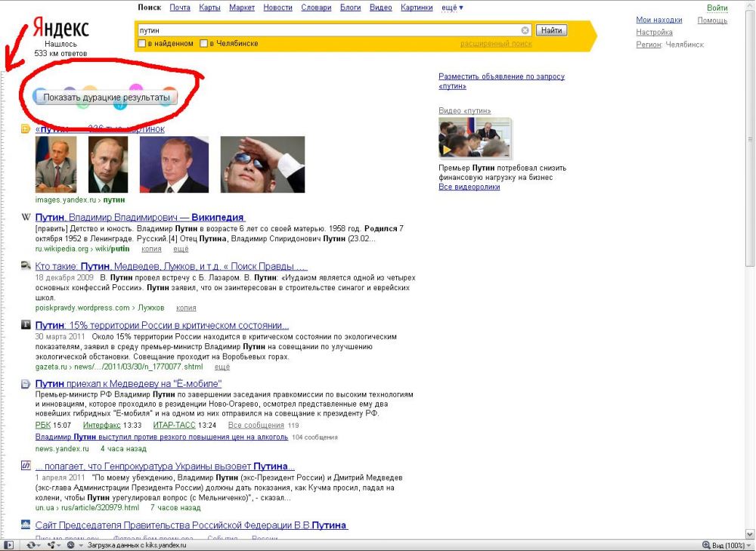Click the Регион link
The image size is (756, 551).
pos(649,45)
